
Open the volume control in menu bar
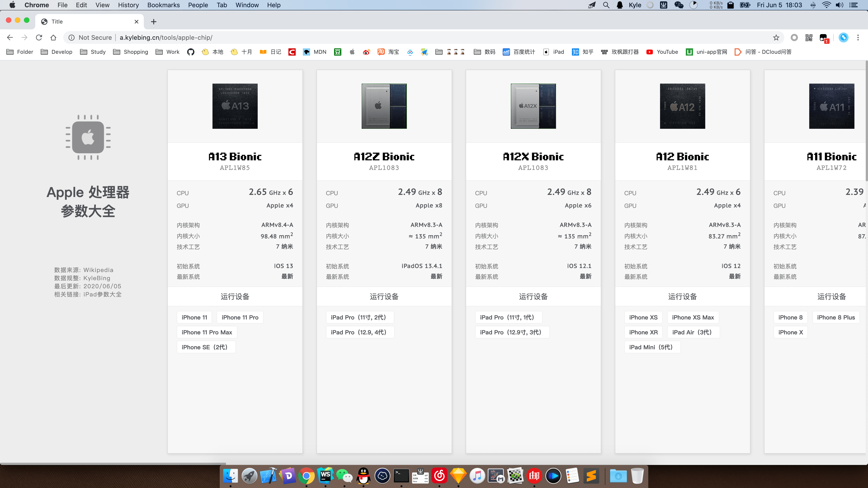[x=839, y=5]
